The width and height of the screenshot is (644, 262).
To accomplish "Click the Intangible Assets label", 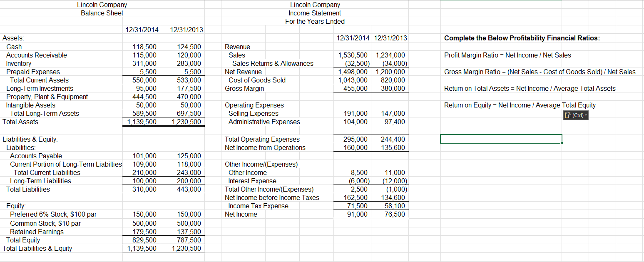I will pyautogui.click(x=31, y=105).
